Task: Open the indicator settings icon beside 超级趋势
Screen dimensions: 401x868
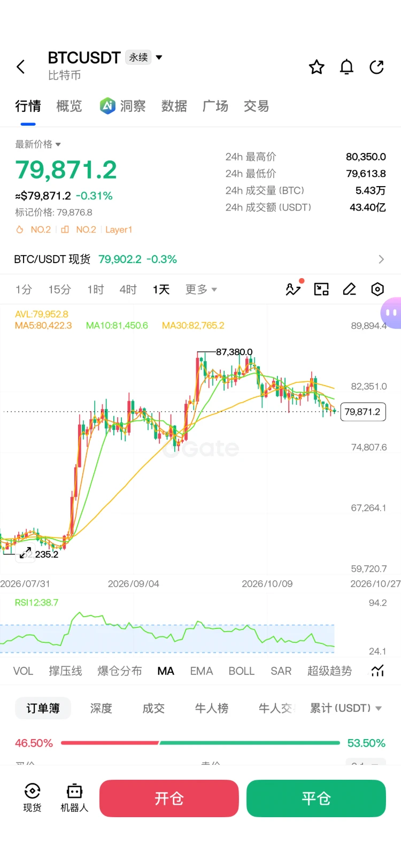Action: pyautogui.click(x=377, y=671)
